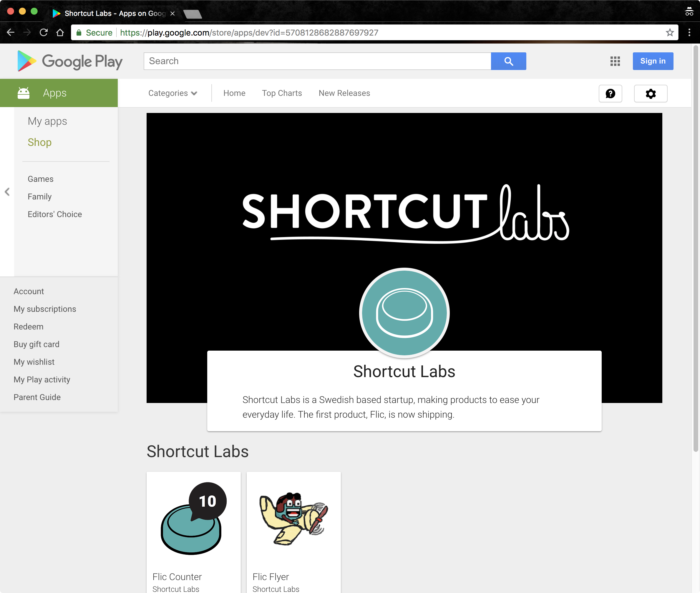Screen dimensions: 700x593
Task: Open the help question mark button
Action: 610,94
